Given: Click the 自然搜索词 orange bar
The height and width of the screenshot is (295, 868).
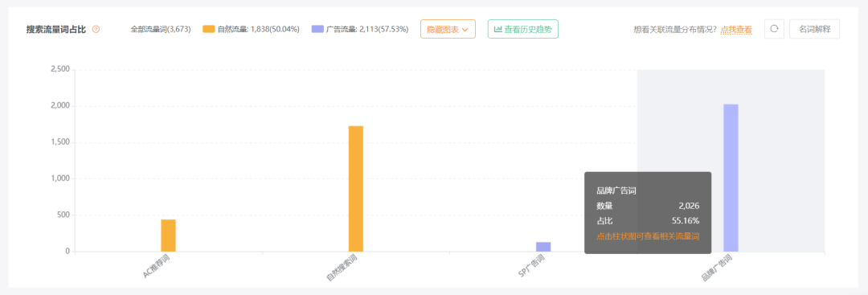Looking at the screenshot, I should pos(356,189).
